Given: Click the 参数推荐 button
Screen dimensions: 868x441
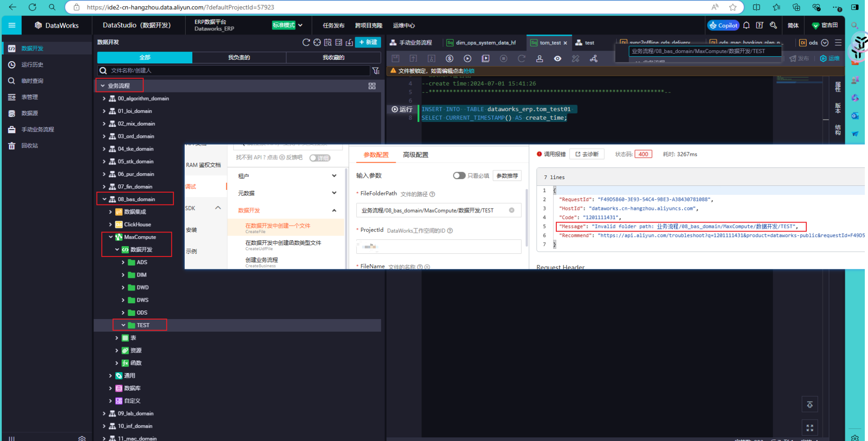Looking at the screenshot, I should pos(507,175).
